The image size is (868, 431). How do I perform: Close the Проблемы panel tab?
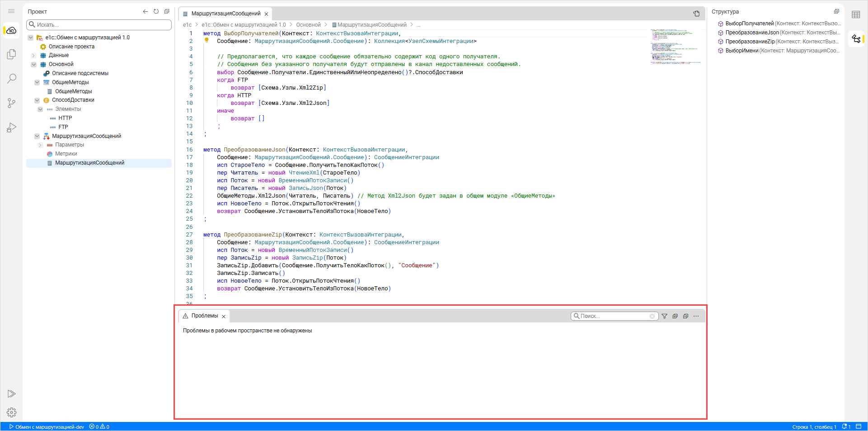point(224,317)
